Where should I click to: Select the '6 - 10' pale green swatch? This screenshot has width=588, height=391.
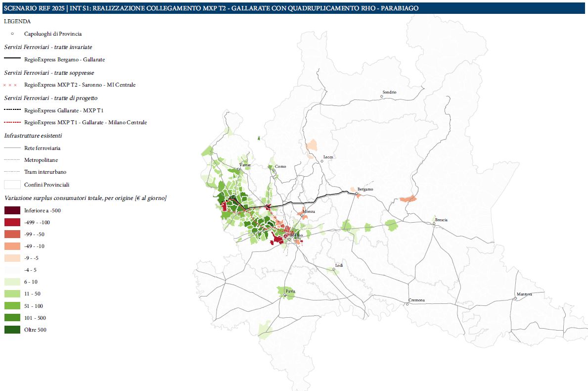[x=12, y=282]
